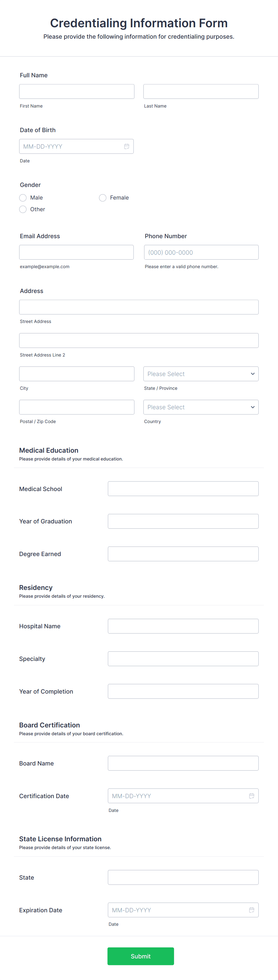This screenshot has width=278, height=980.
Task: Click the Board Name field
Action: coord(183,763)
